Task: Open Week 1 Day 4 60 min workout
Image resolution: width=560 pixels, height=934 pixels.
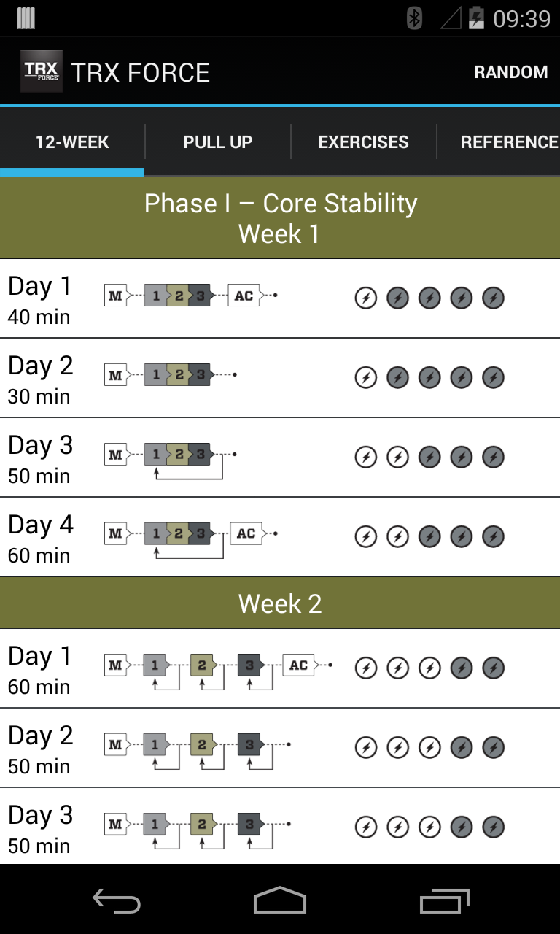Action: tap(40, 538)
